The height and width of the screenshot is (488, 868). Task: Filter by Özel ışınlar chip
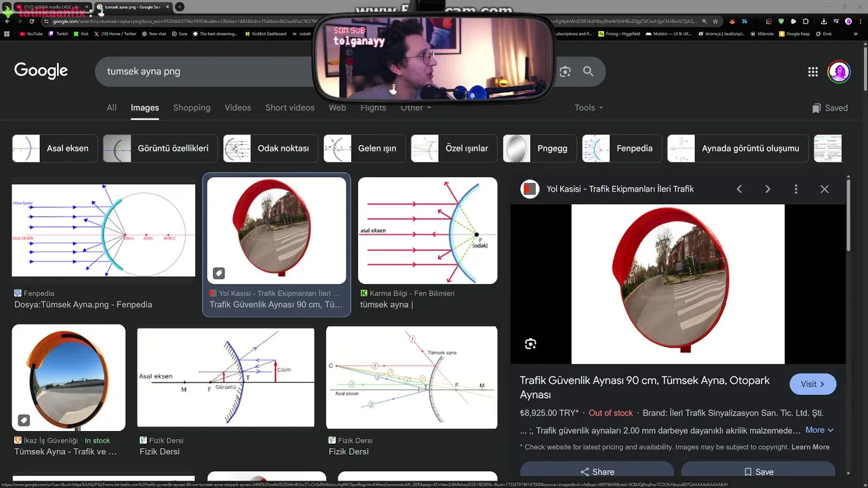coord(454,148)
